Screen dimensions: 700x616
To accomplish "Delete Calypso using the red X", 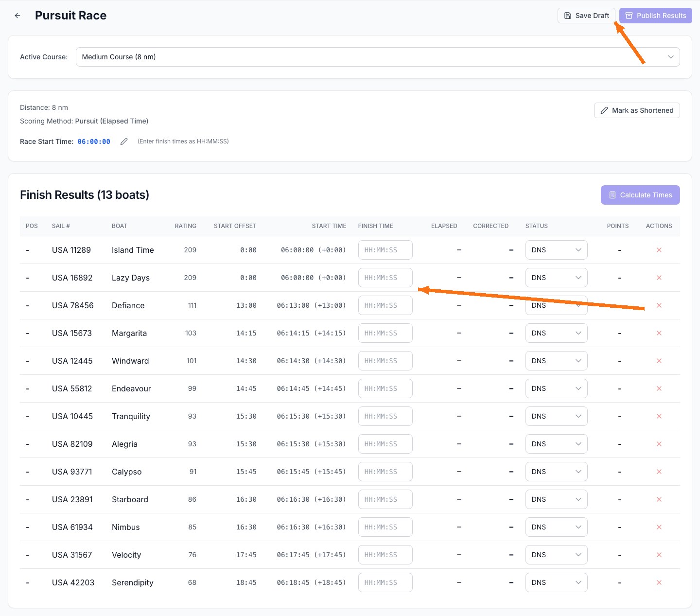I will point(659,472).
